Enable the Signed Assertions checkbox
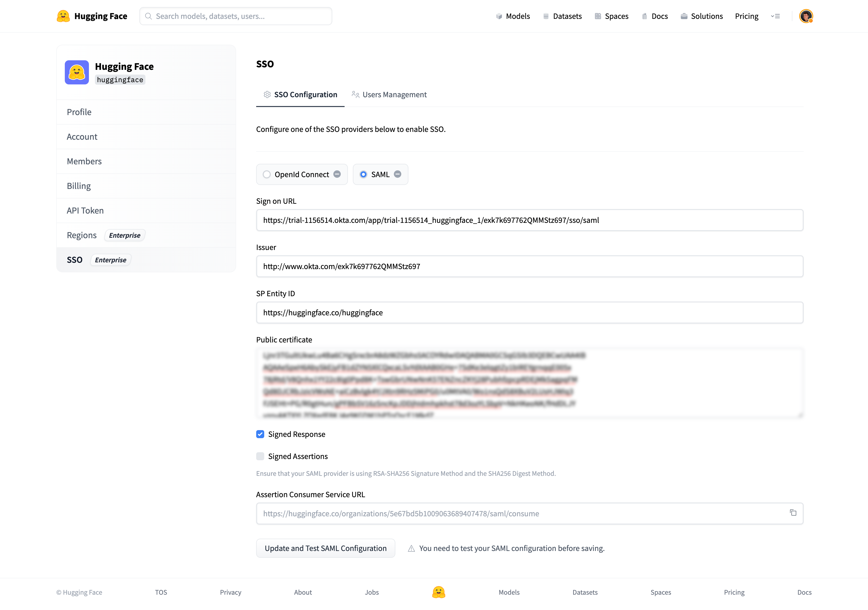 pos(261,456)
